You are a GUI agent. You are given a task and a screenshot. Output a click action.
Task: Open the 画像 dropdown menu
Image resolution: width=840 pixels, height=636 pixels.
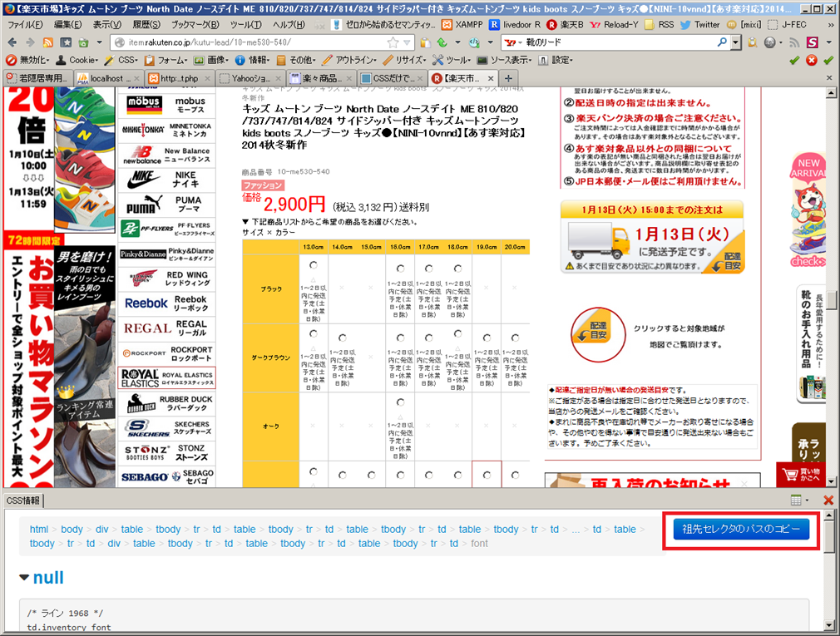(211, 60)
